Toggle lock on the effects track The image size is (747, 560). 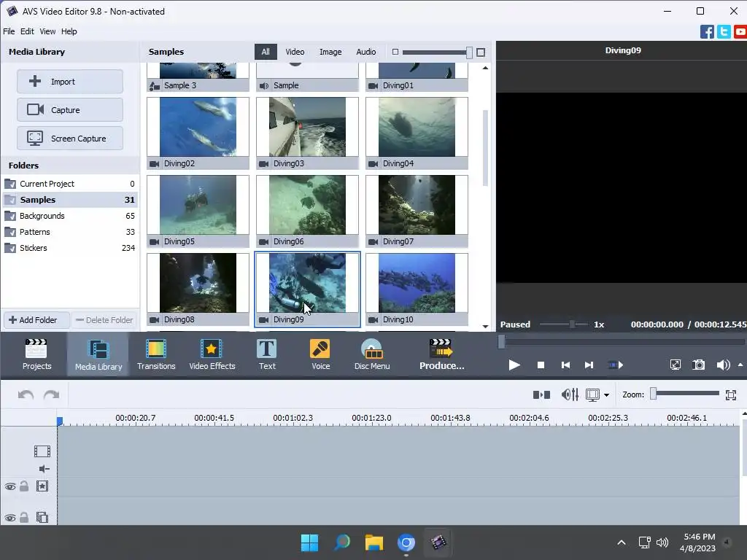(24, 486)
